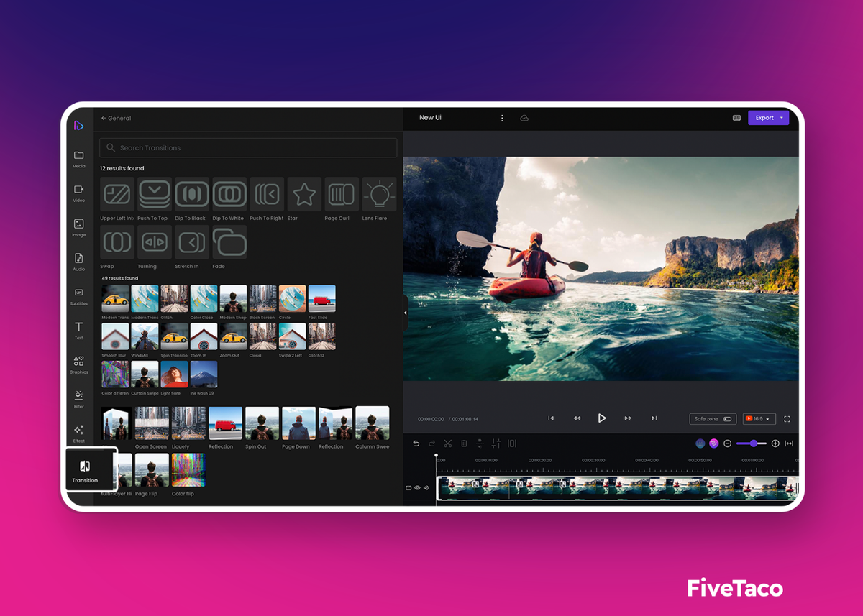Select the Dip To Black transition

[x=192, y=195]
